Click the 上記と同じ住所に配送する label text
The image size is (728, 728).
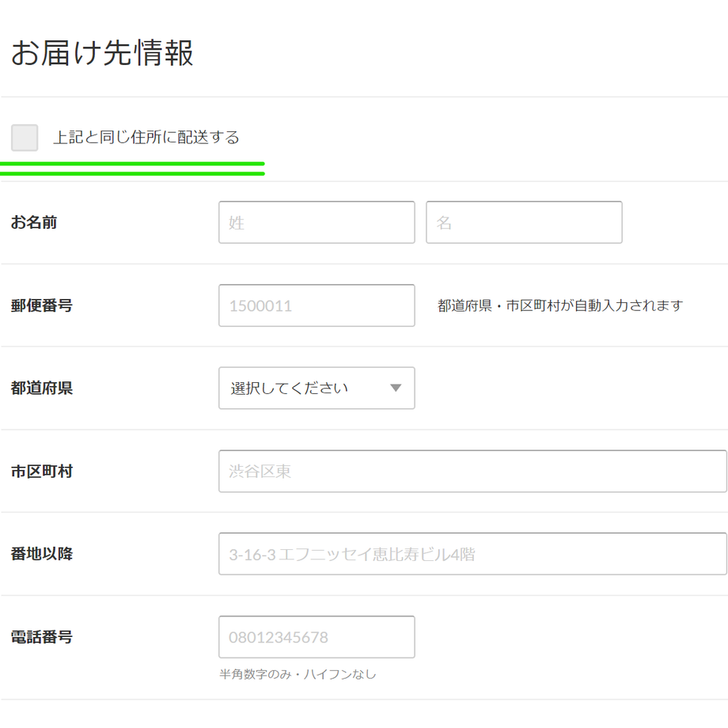(x=146, y=138)
